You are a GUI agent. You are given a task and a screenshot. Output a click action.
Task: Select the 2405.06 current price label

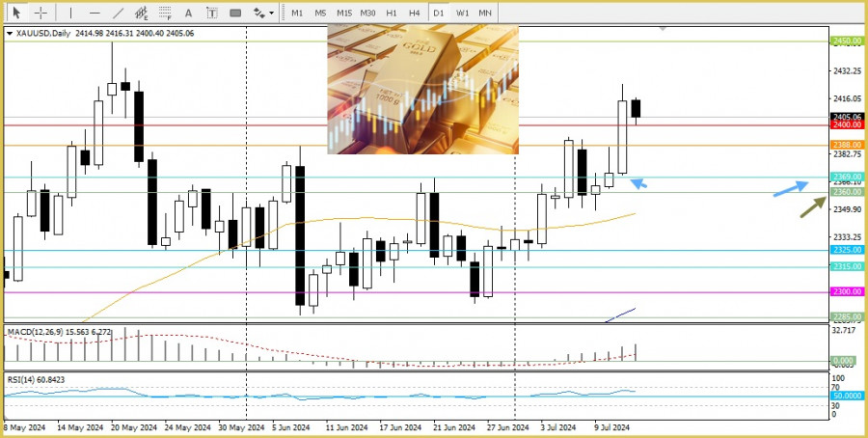(847, 117)
